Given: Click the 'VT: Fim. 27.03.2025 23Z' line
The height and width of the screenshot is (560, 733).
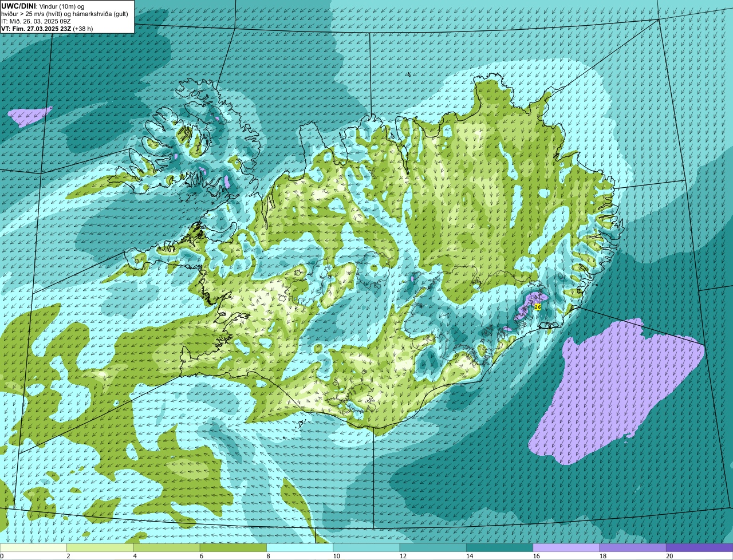Looking at the screenshot, I should click(x=47, y=29).
